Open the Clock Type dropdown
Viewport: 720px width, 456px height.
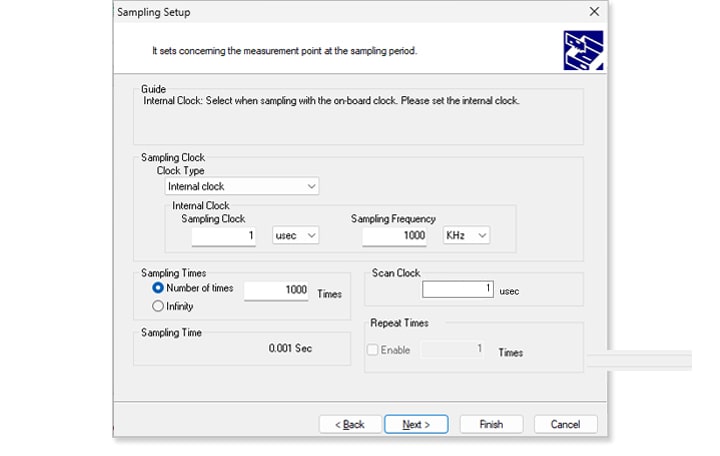coord(241,186)
